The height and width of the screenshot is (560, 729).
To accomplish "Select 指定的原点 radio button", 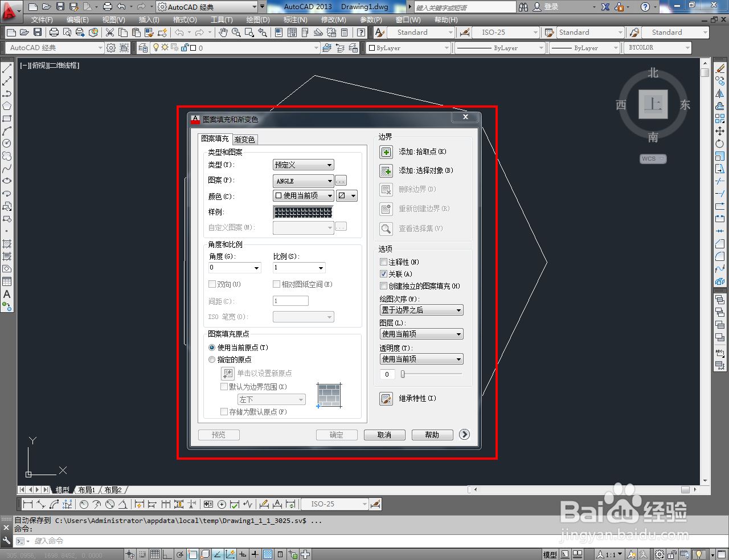I will tap(212, 359).
